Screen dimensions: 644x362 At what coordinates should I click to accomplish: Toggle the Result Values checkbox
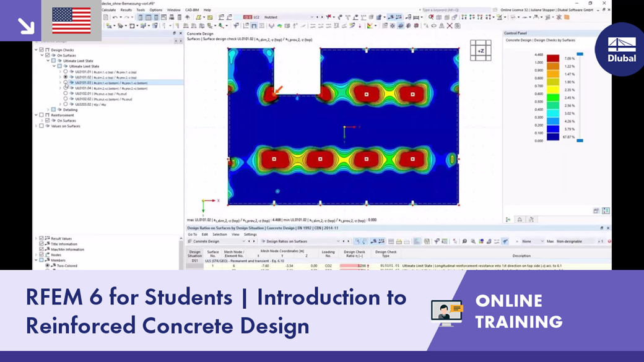(x=41, y=238)
